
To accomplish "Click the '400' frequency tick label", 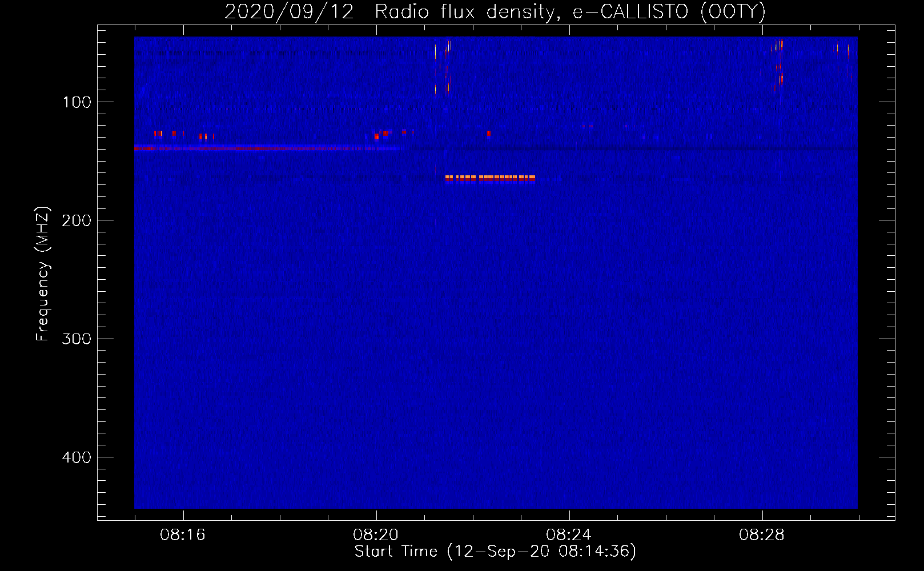I will click(77, 457).
